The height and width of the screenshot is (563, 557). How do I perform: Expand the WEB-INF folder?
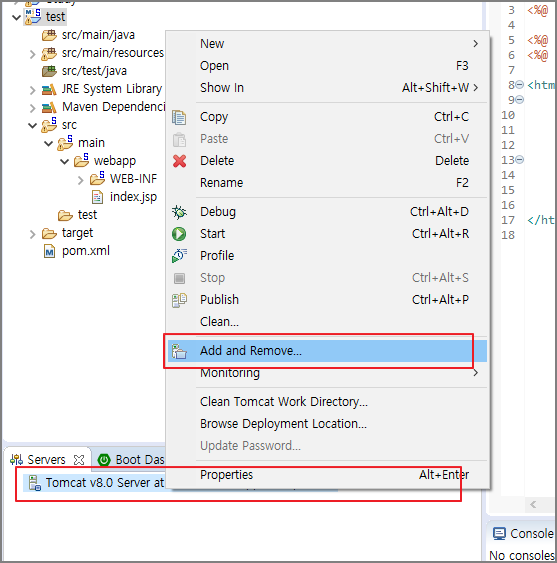point(81,180)
